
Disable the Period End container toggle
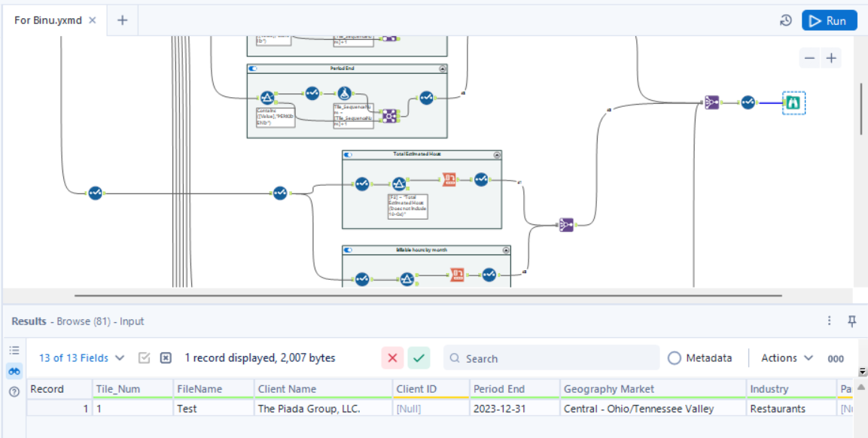point(253,68)
